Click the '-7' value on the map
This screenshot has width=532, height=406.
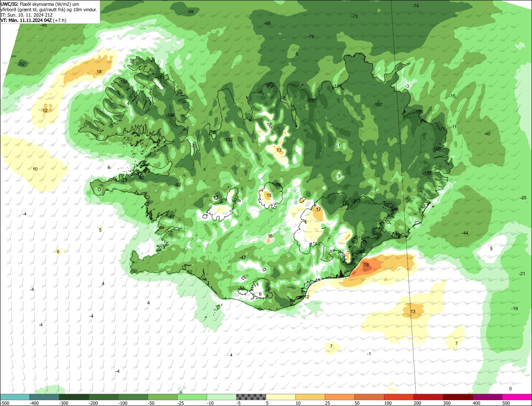tap(374, 190)
